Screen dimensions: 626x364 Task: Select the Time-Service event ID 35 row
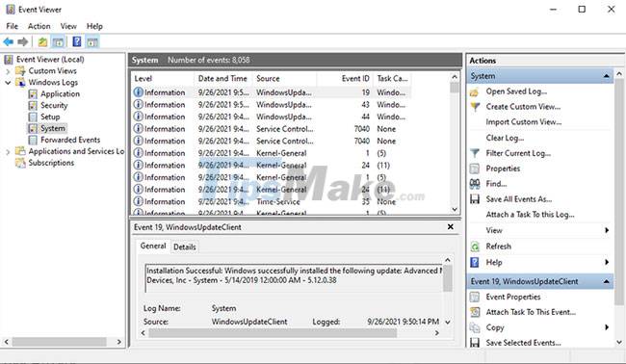(x=272, y=201)
